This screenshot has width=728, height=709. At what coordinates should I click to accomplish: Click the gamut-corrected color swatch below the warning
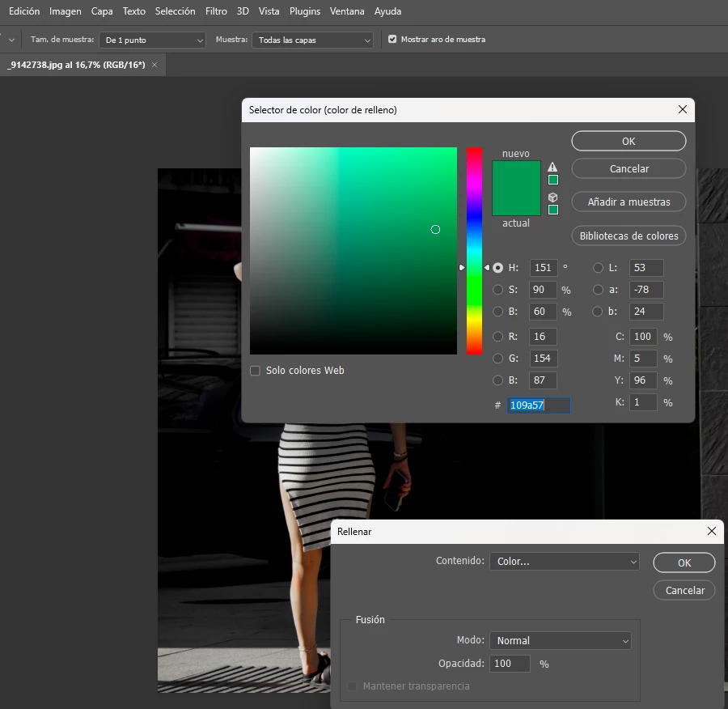[553, 180]
